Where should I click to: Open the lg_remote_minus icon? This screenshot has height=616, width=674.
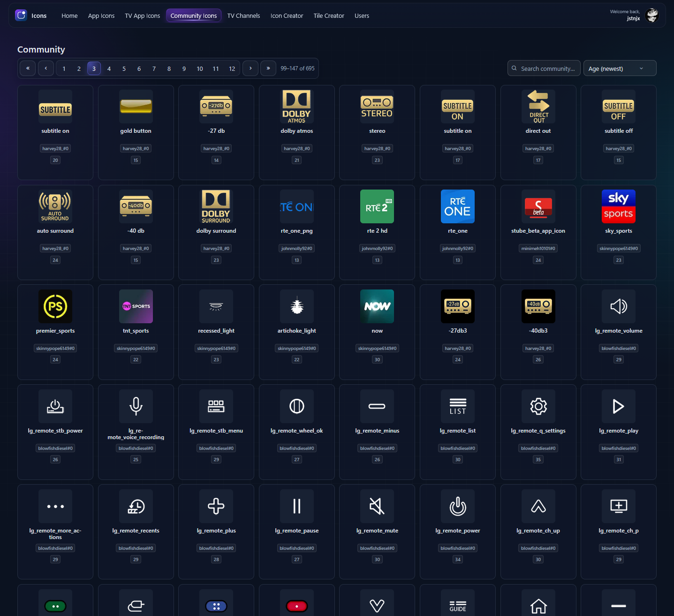point(377,406)
